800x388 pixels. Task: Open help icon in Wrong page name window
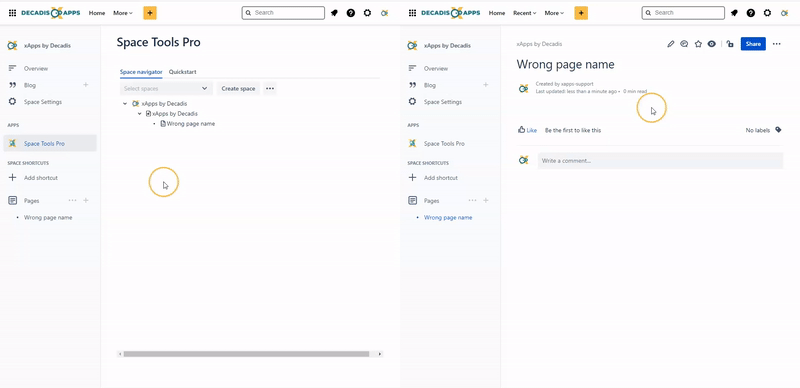pos(751,13)
